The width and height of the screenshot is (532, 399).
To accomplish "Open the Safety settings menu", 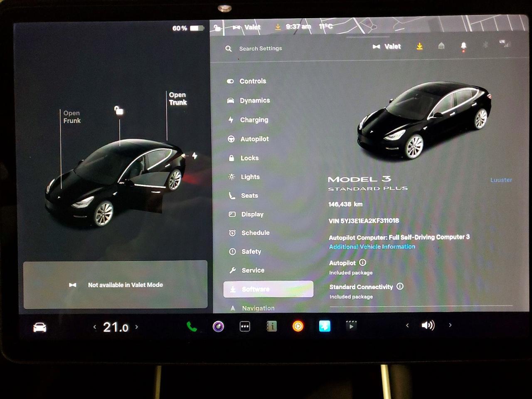I will coord(245,251).
